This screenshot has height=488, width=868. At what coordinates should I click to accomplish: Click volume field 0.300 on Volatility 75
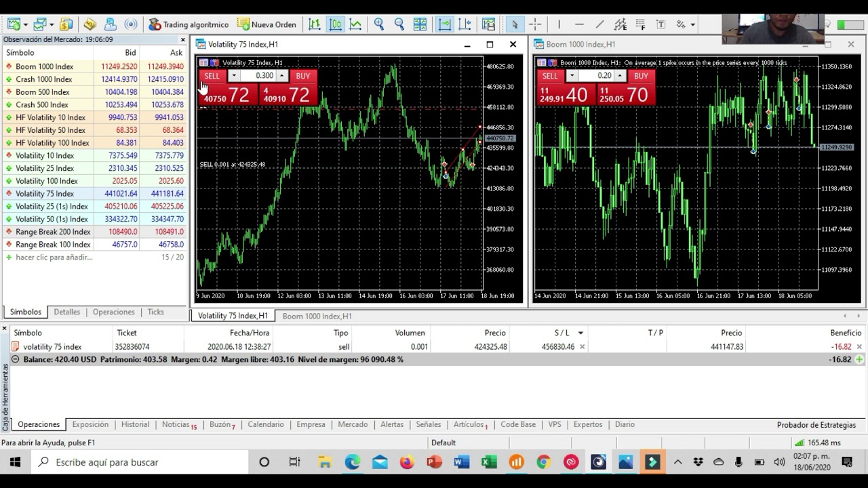(x=258, y=76)
